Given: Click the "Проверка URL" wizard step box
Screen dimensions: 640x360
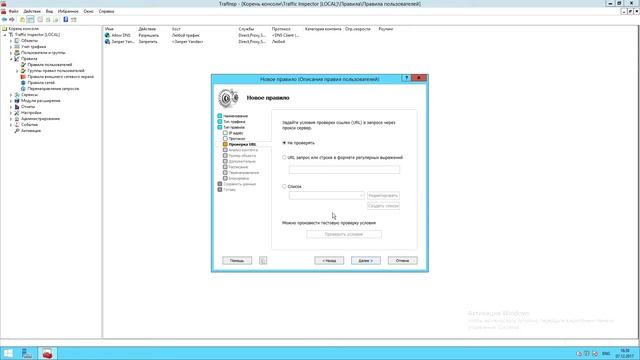Looking at the screenshot, I should (225, 144).
